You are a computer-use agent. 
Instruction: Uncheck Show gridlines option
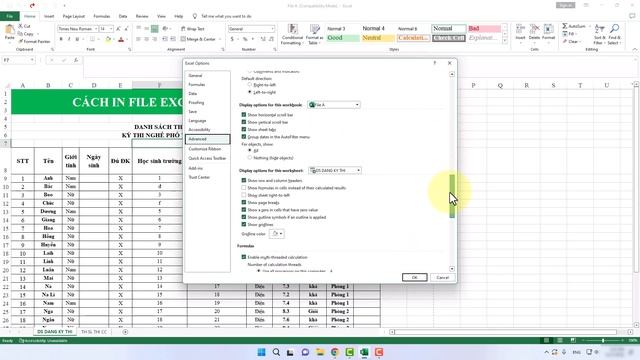[244, 224]
